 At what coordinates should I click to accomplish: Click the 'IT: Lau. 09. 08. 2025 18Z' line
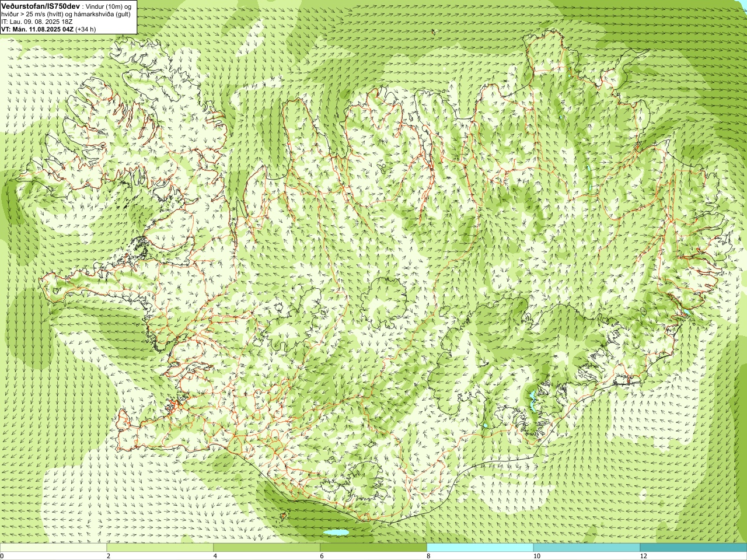(x=37, y=22)
